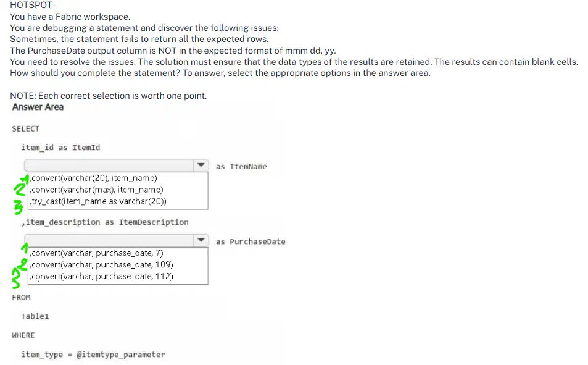Click the 'as PurchaseDate' code label

coord(251,241)
